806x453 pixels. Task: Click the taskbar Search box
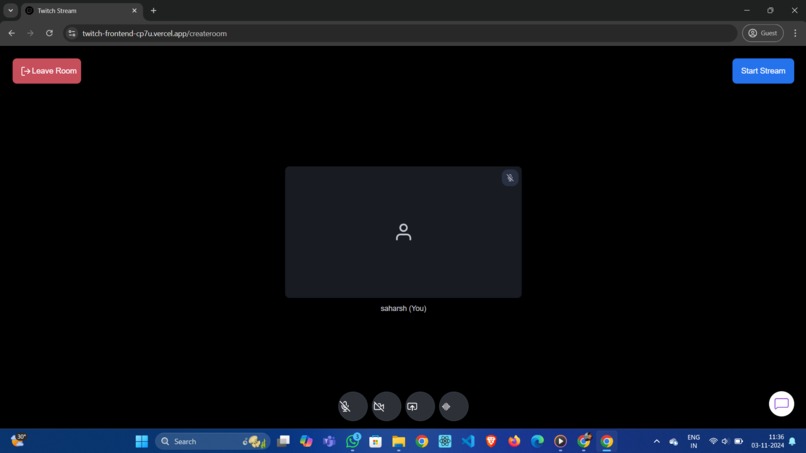click(x=212, y=441)
